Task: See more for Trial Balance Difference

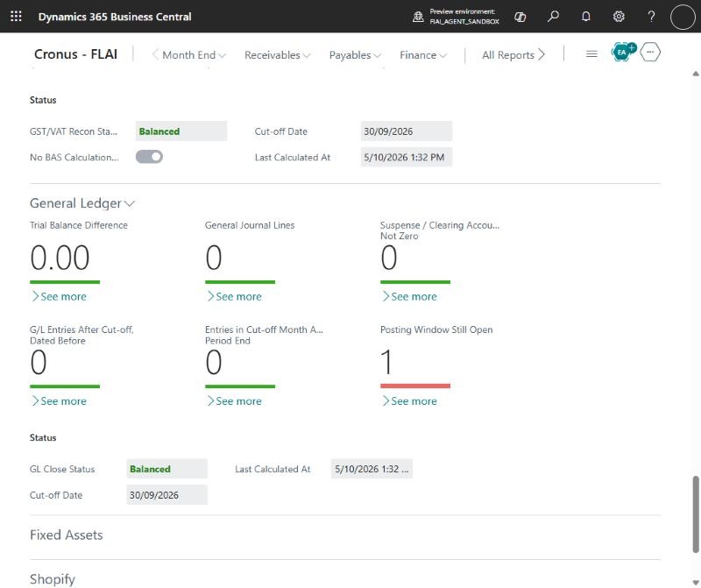Action: pyautogui.click(x=59, y=296)
